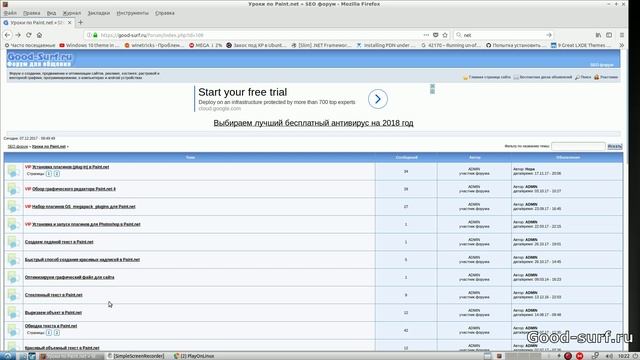Click 'SEO форум' breadcrumb link
This screenshot has width=640, height=360.
click(18, 146)
